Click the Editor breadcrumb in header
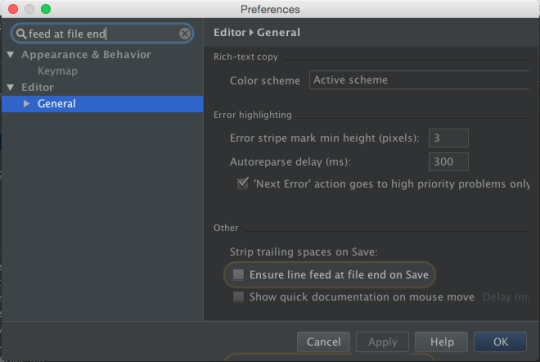Screen dimensions: 540x362 tap(229, 32)
